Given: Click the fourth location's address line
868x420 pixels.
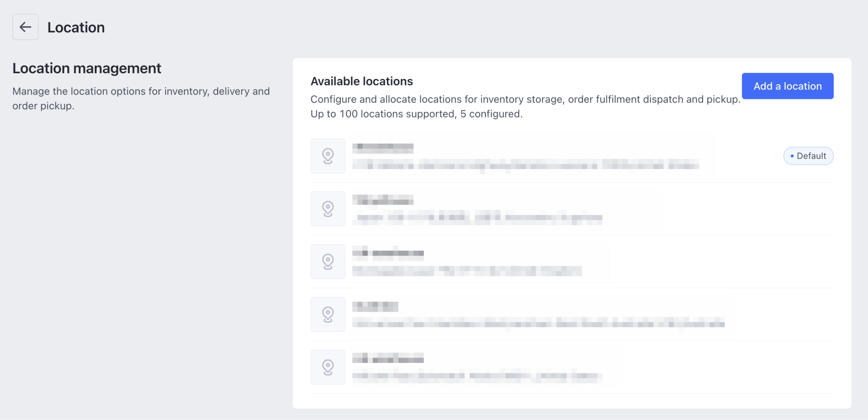Looking at the screenshot, I should [538, 323].
